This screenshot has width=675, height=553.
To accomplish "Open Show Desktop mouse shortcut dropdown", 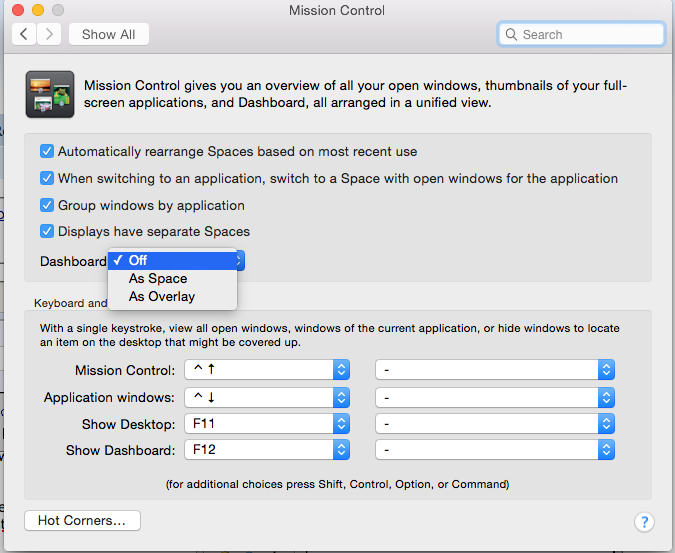I will click(x=495, y=424).
